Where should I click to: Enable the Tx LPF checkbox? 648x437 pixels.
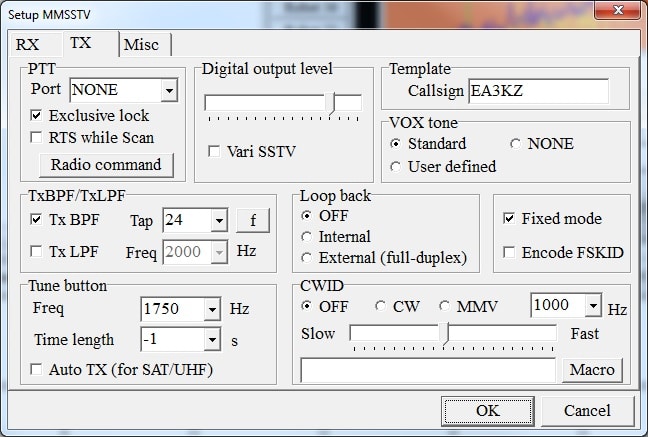pyautogui.click(x=36, y=251)
